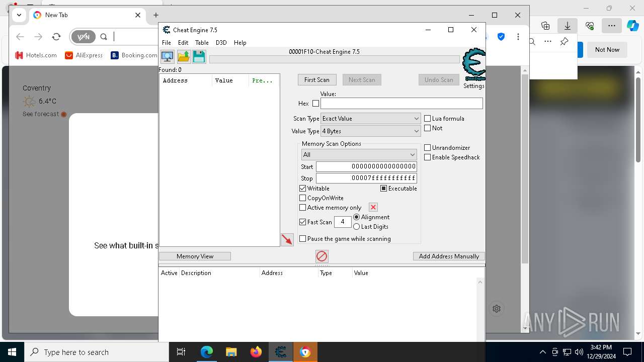Click the red no-entry clear list icon
Viewport: 644px width, 362px height.
(x=322, y=256)
